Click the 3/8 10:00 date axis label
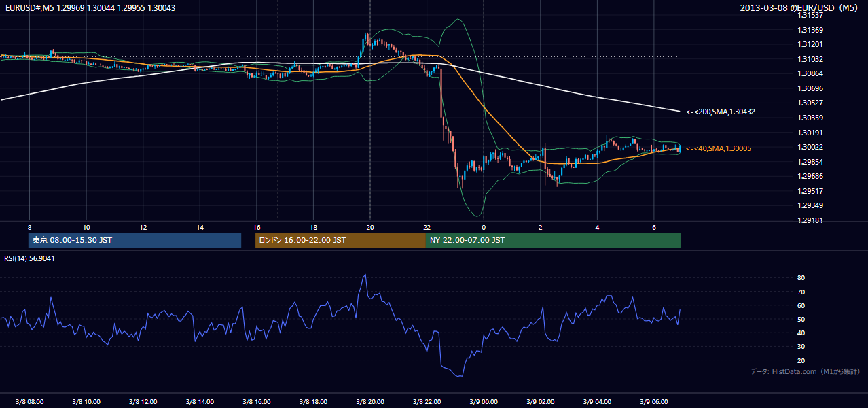868x408 pixels. (x=86, y=402)
